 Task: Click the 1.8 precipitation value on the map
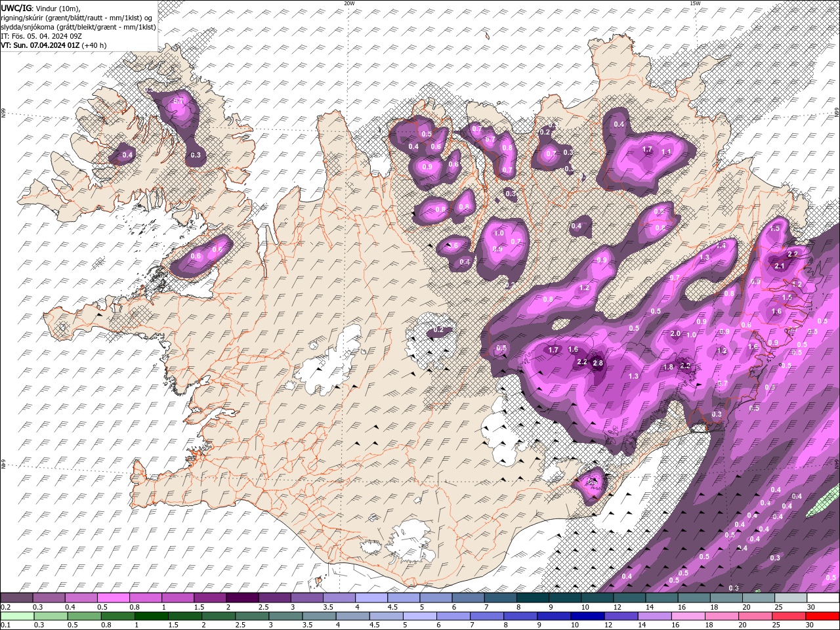pyautogui.click(x=668, y=367)
